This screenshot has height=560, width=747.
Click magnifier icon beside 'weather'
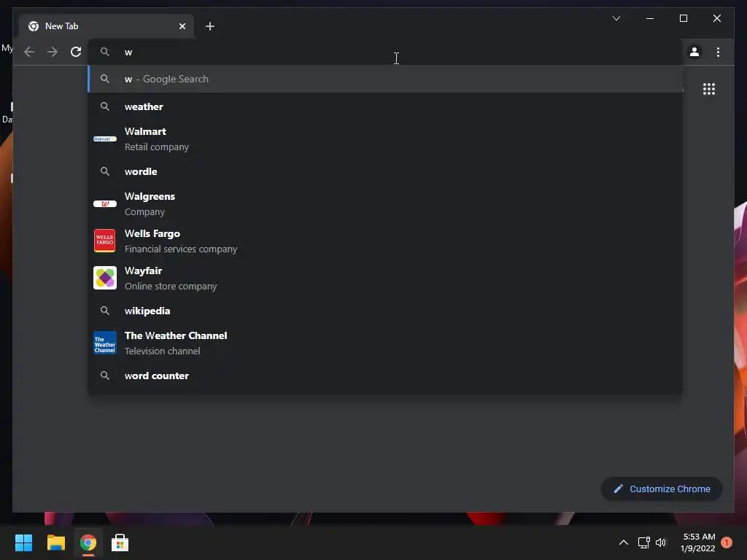pyautogui.click(x=105, y=106)
